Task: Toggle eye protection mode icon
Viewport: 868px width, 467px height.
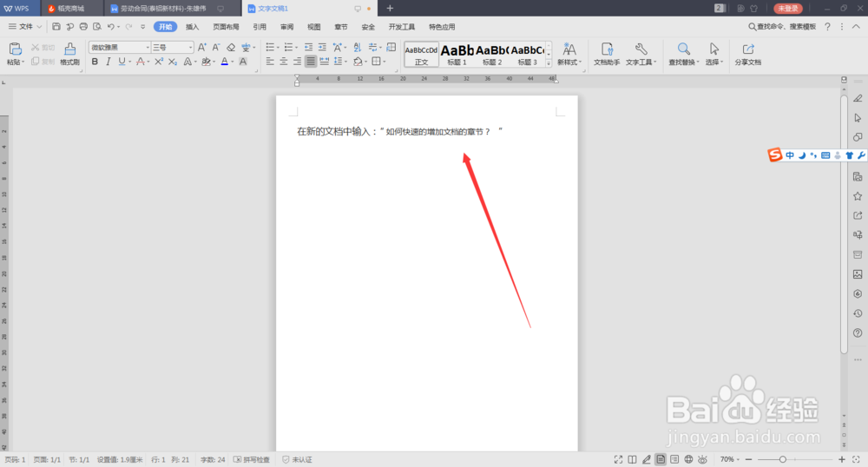Action: coord(702,459)
